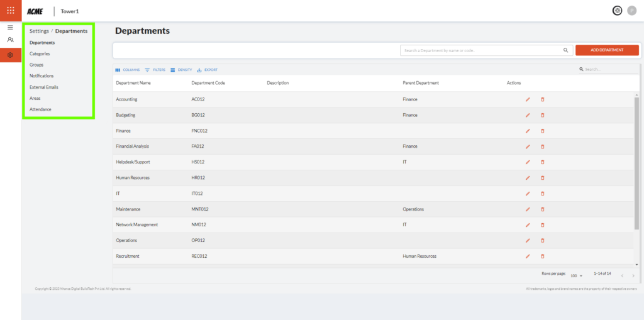Open the app launcher grid icon
The height and width of the screenshot is (320, 644).
[10, 11]
